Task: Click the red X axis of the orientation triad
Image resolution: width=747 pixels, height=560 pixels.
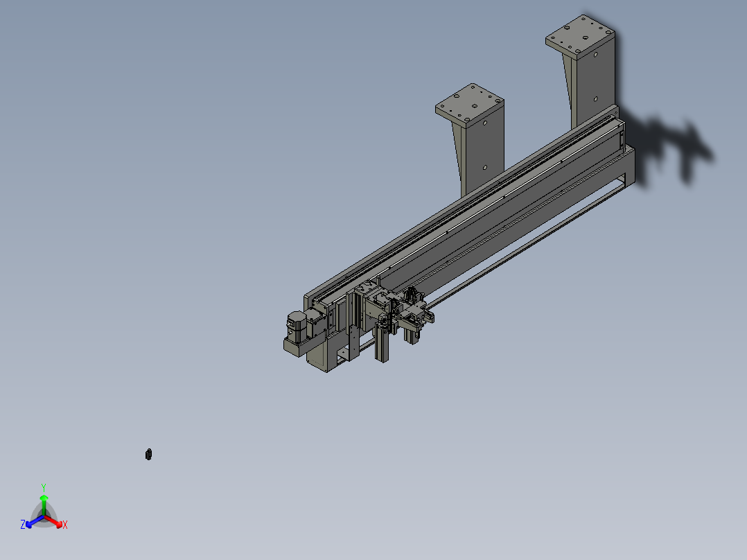Action: (54, 521)
